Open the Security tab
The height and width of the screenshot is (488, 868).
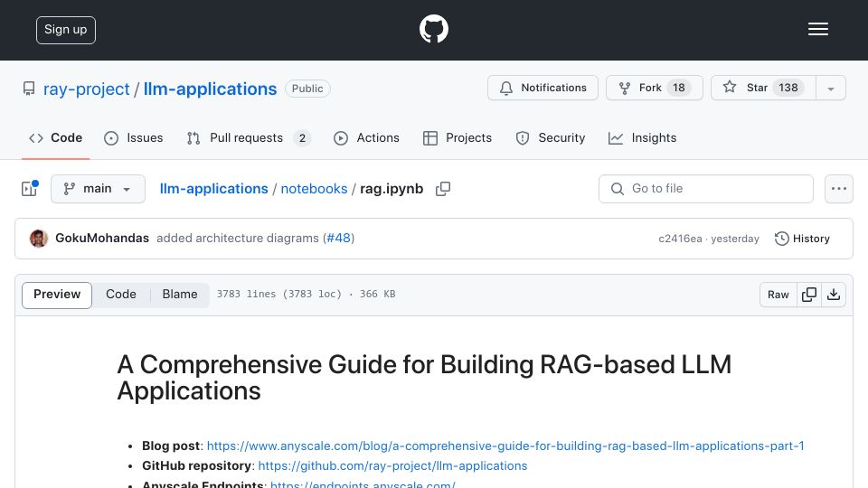coord(551,137)
